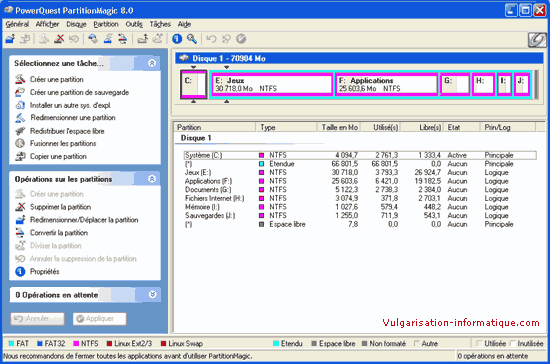The image size is (550, 364).
Task: Click the icon next to Convertir la partition
Action: 20,232
